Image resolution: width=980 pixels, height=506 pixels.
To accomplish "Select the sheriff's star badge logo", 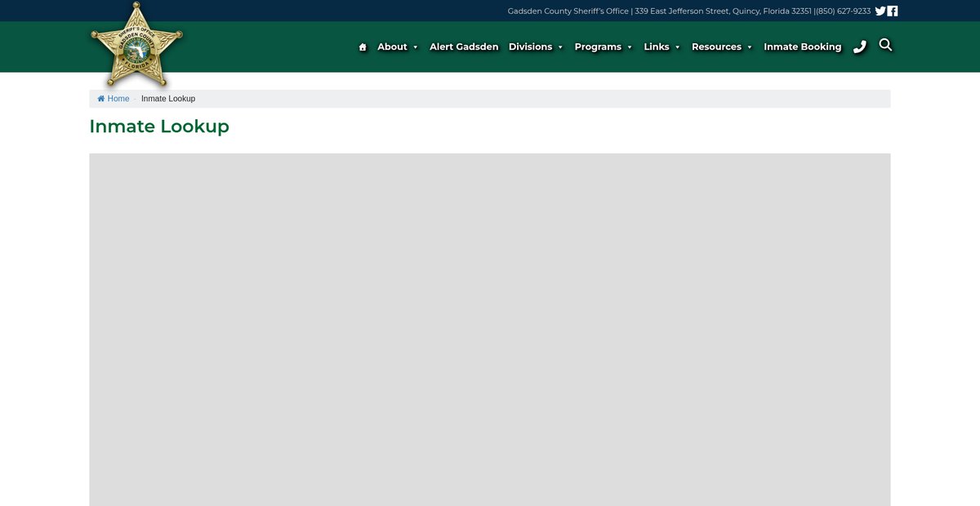I will 136,46.
